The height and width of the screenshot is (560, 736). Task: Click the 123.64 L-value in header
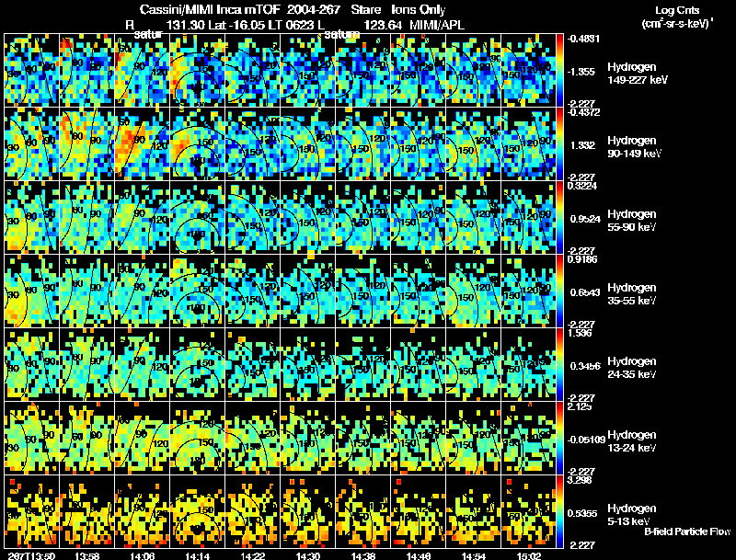pyautogui.click(x=383, y=25)
